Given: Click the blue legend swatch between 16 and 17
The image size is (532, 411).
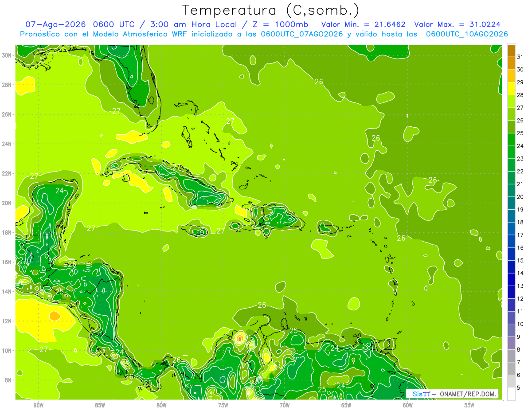Looking at the screenshot, I should click(511, 241).
